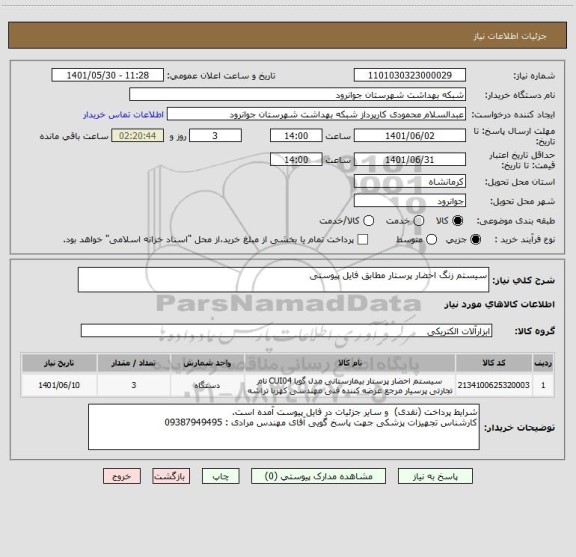Toggle the اسناد خزانه اسلامی payment checkbox
576x557 pixels.
363,240
